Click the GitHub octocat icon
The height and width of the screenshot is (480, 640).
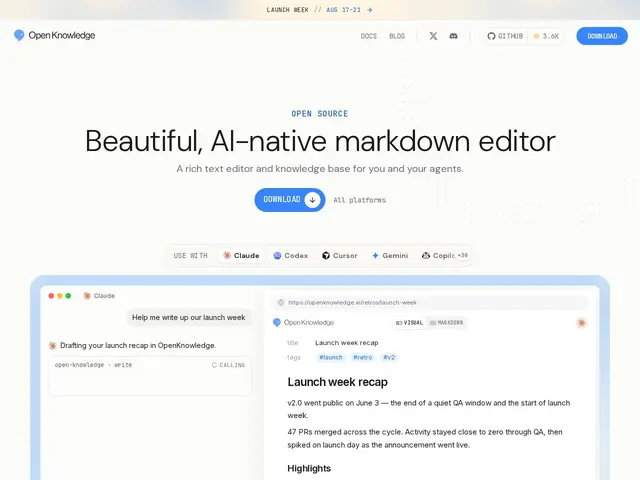click(491, 36)
